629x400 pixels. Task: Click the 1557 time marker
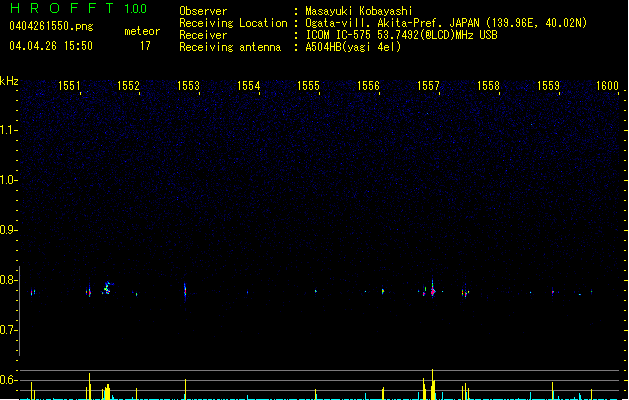(428, 86)
